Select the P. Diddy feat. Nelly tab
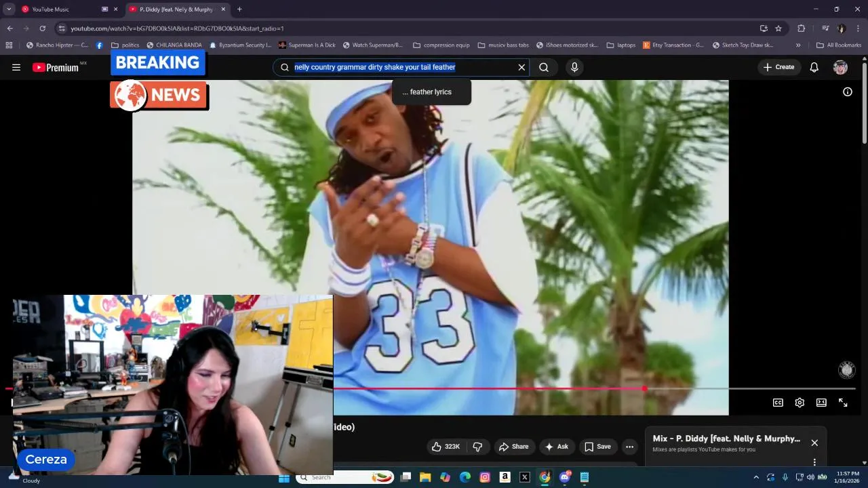Viewport: 868px width, 488px height. (176, 9)
